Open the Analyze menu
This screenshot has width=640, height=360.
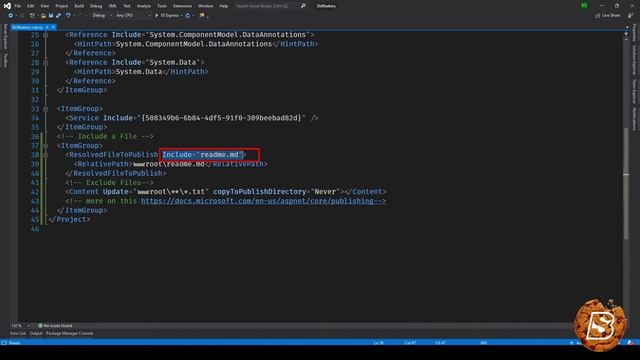pos(144,6)
